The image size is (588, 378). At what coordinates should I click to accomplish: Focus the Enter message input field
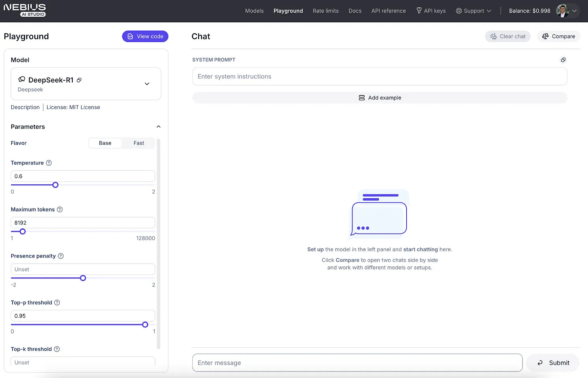coord(357,363)
